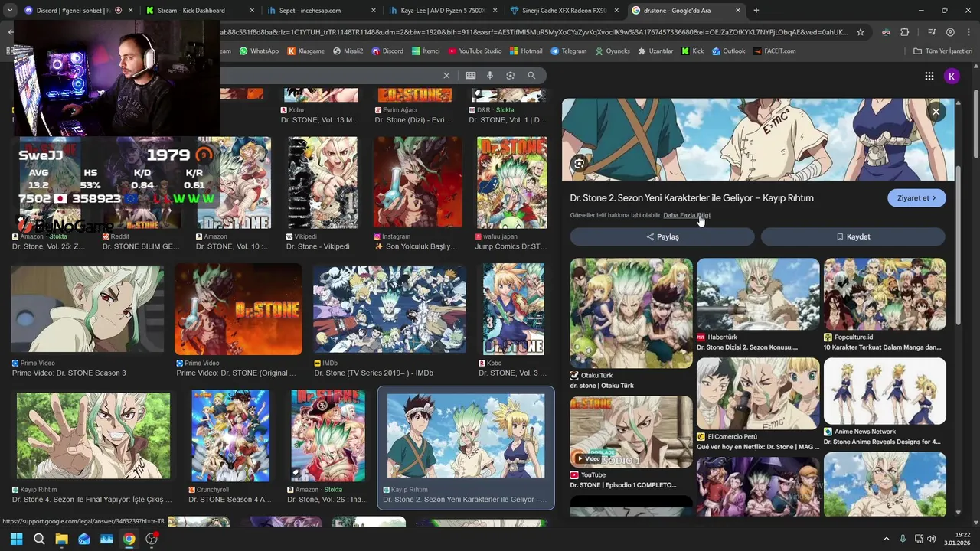980x551 pixels.
Task: Open Hotmail bookmark
Action: point(526,51)
